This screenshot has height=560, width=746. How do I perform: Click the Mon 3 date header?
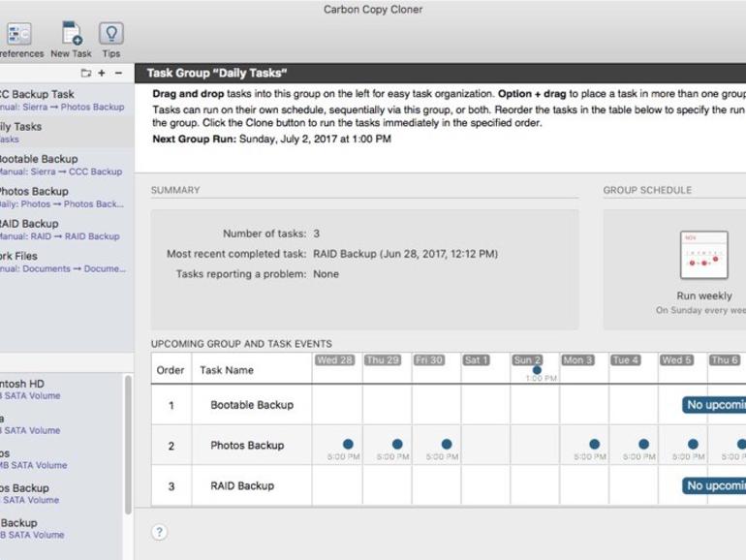578,360
